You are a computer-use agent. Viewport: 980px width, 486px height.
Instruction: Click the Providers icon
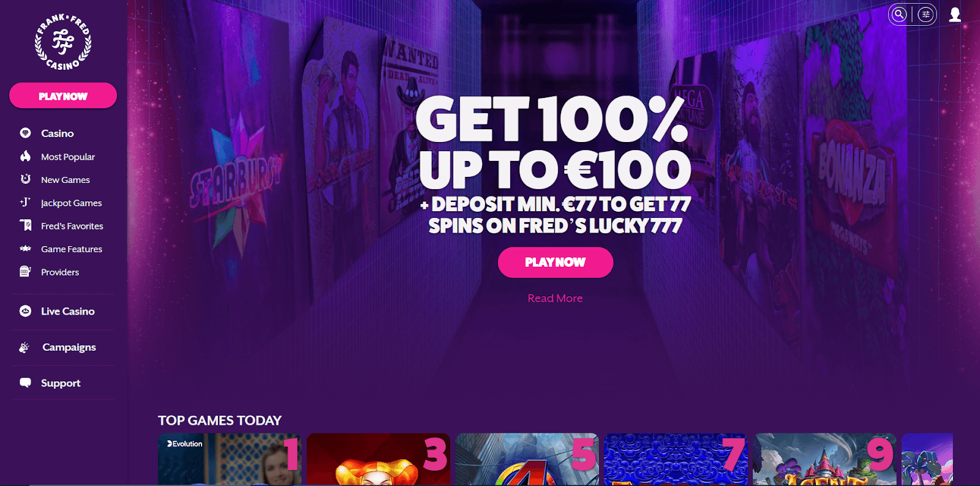(25, 271)
